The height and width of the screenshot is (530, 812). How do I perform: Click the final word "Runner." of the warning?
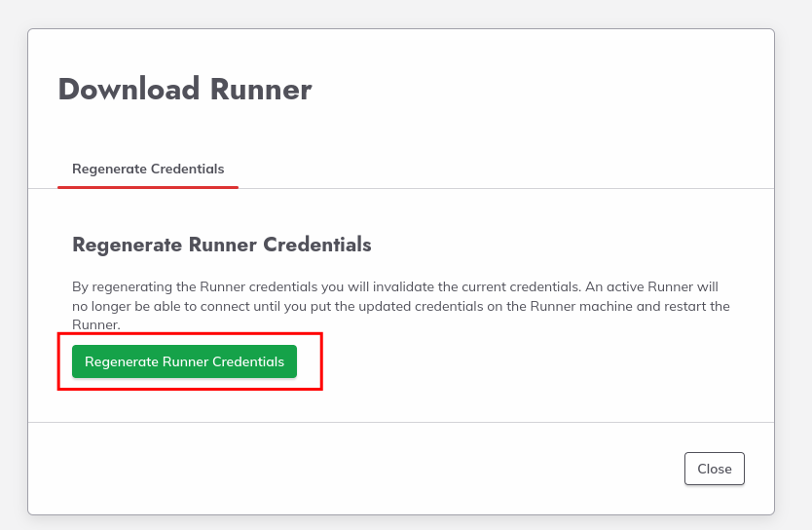(96, 324)
